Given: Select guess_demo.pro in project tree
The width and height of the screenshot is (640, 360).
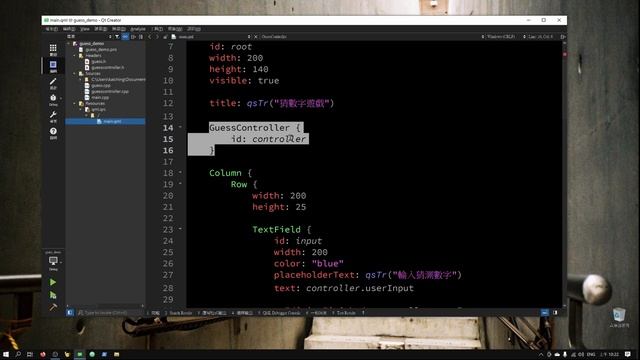Looking at the screenshot, I should click(x=101, y=49).
